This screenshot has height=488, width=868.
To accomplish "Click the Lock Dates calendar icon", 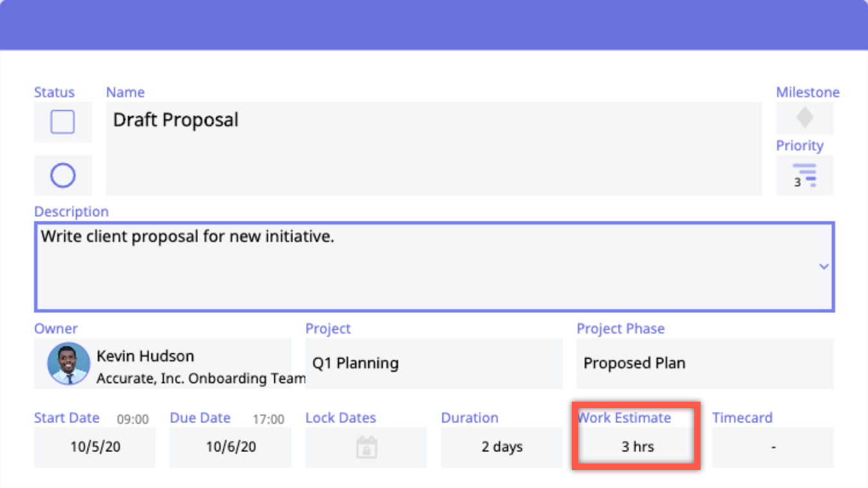I will point(366,447).
